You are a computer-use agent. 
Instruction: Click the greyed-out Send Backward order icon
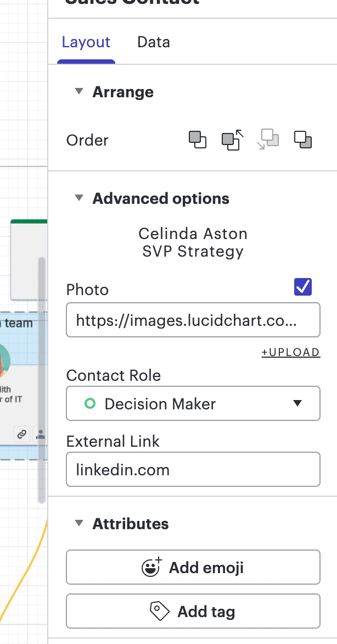click(269, 140)
